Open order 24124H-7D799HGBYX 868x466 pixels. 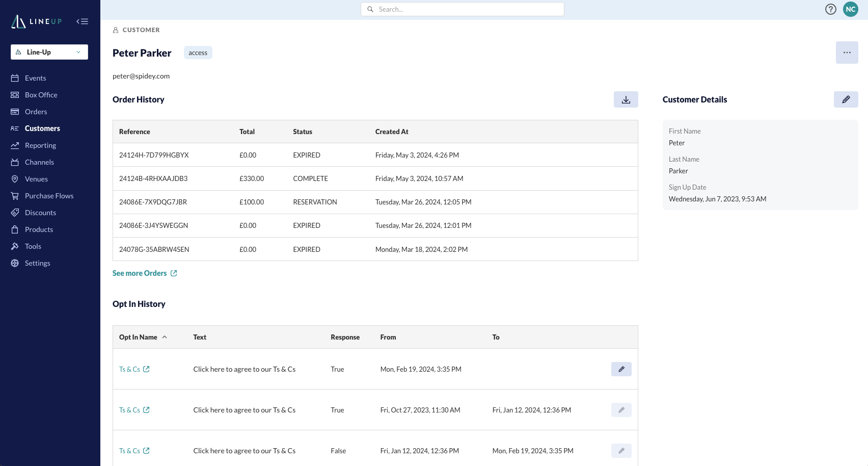click(154, 155)
